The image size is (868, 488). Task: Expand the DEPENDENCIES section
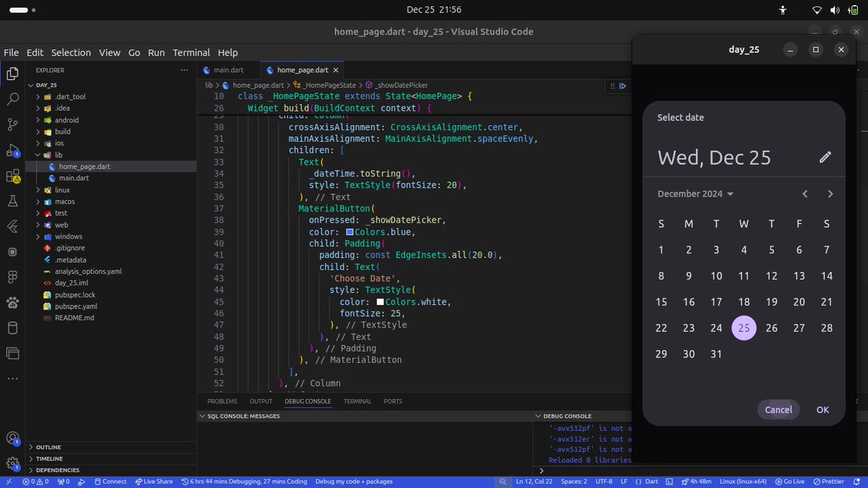[x=57, y=471]
